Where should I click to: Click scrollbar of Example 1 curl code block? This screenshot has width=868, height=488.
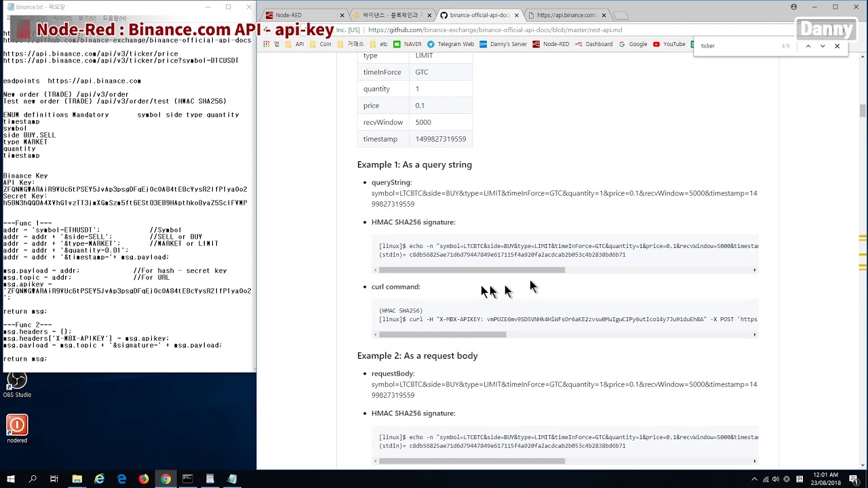click(x=443, y=334)
